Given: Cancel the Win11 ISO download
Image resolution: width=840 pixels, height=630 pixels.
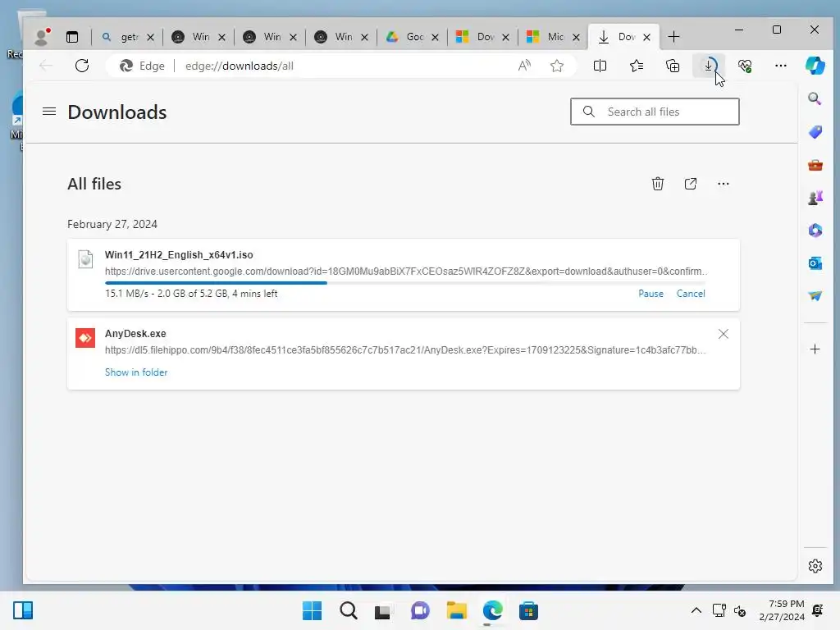Looking at the screenshot, I should (x=691, y=294).
